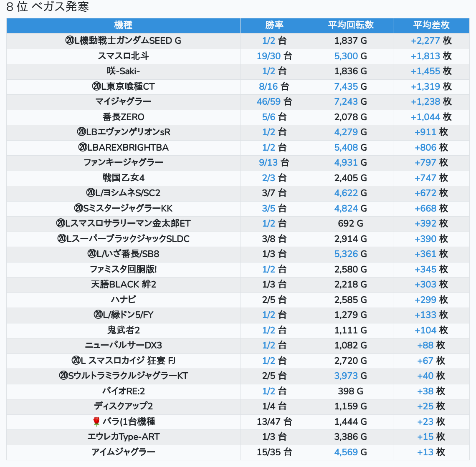The width and height of the screenshot is (476, 467).
Task: Select the 9/13 台 win rate value
Action: pyautogui.click(x=274, y=163)
